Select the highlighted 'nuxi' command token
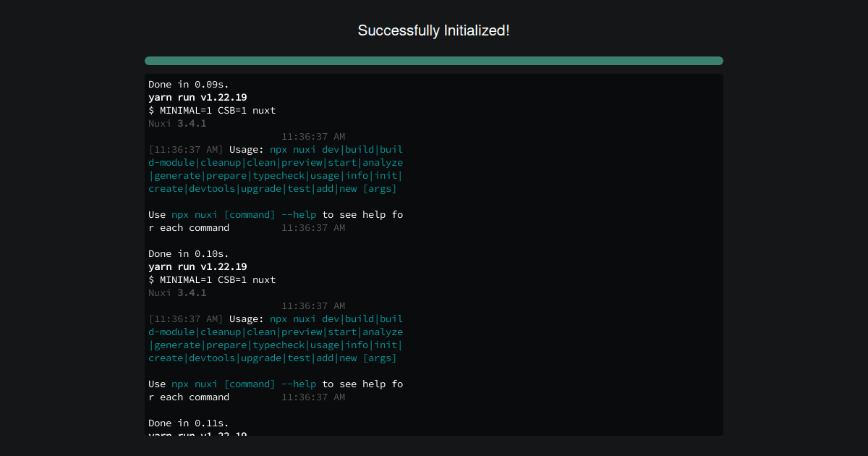 click(x=304, y=149)
